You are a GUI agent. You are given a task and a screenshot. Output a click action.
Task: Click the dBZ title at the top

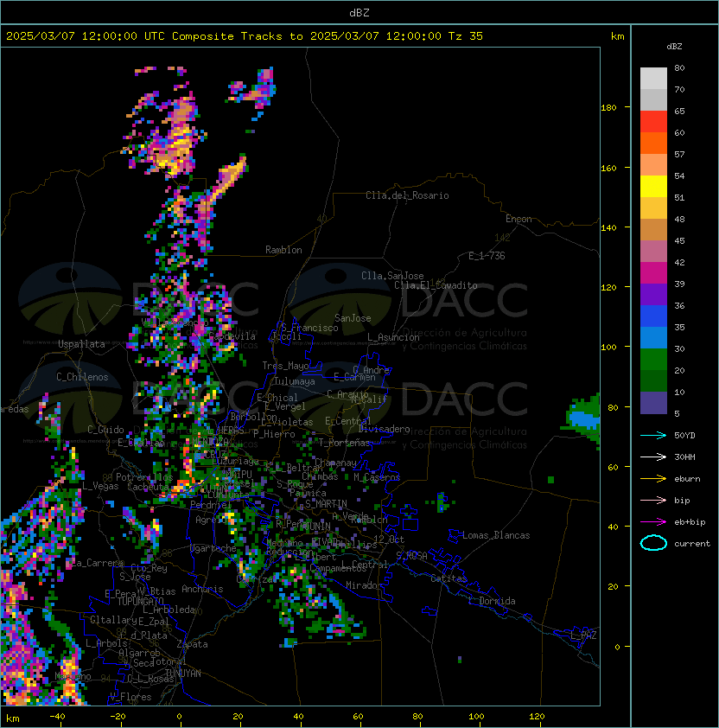tap(359, 13)
